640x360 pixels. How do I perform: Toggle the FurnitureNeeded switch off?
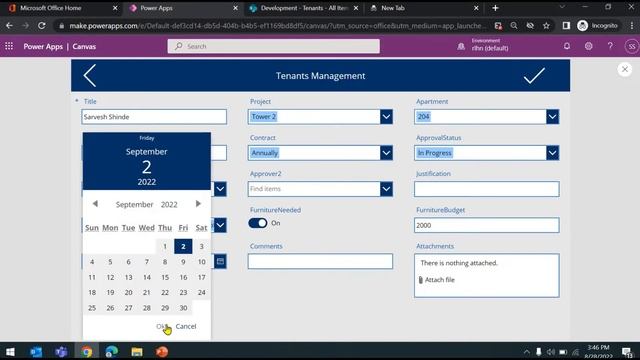[258, 223]
